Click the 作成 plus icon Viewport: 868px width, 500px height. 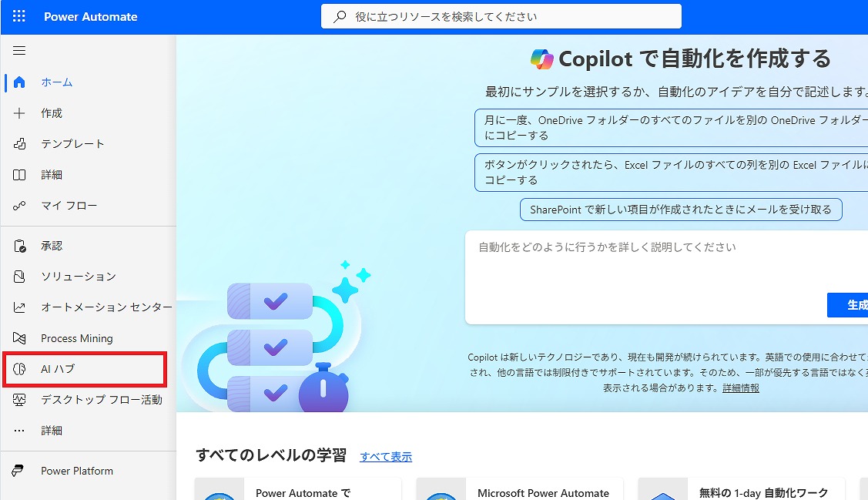[x=20, y=113]
